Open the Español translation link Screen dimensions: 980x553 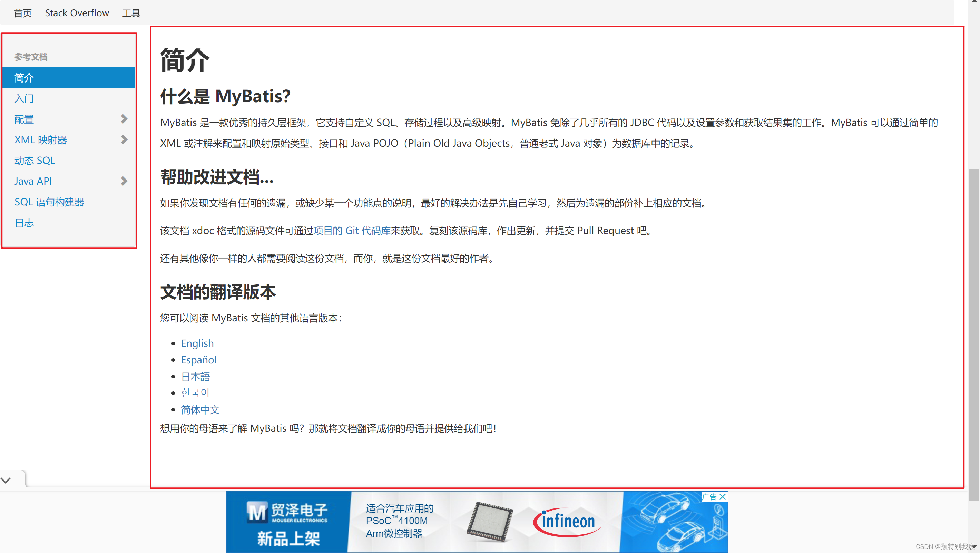coord(198,360)
